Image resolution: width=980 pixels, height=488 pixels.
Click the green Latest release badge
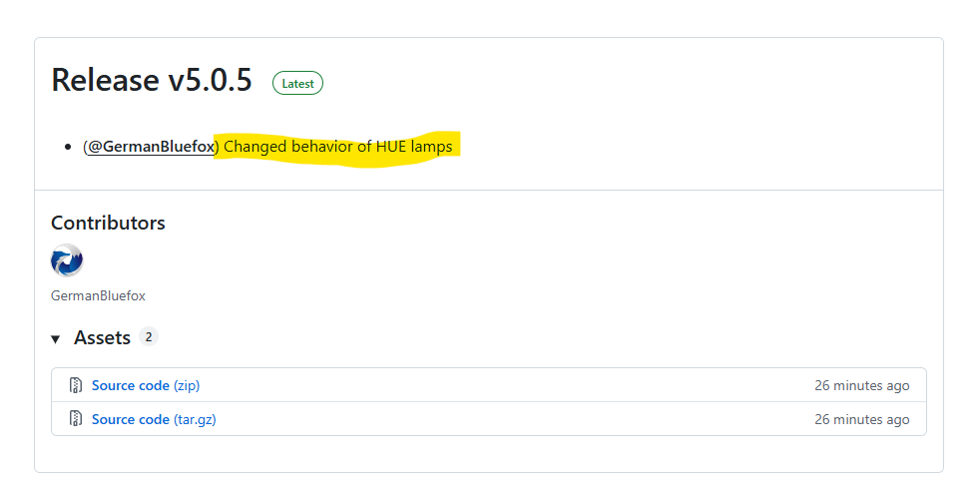(297, 84)
